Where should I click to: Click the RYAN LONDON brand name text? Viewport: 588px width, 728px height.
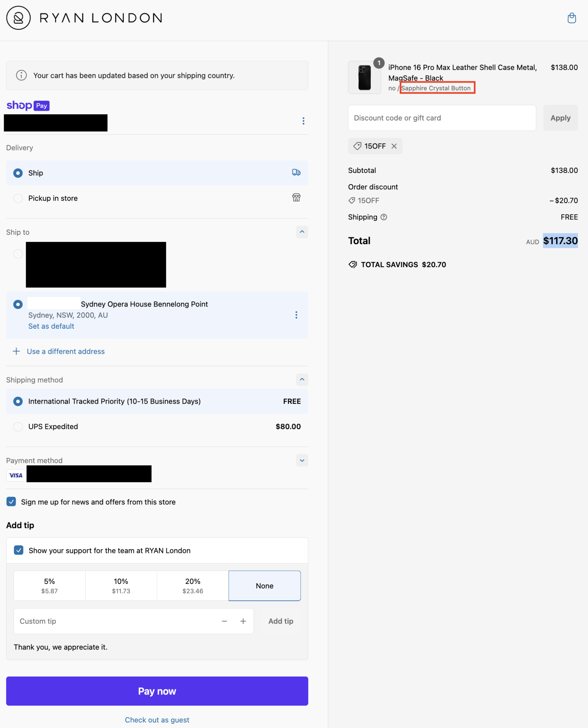click(101, 18)
